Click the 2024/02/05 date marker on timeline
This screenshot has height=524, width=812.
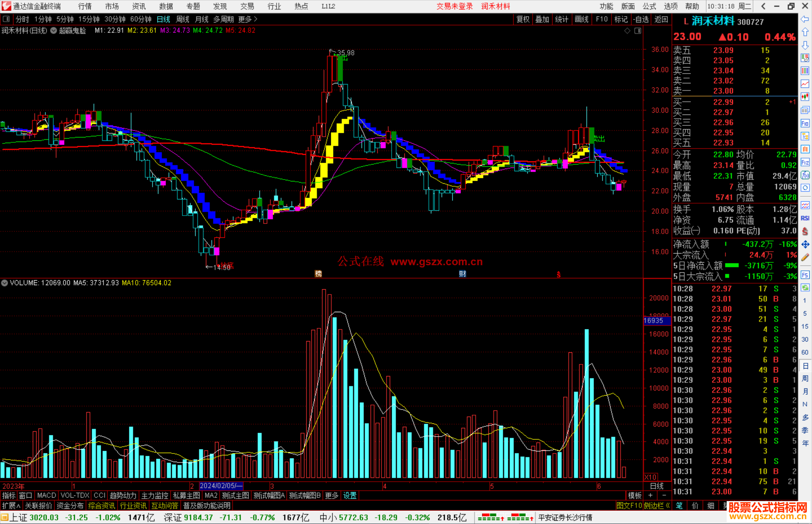click(x=221, y=486)
